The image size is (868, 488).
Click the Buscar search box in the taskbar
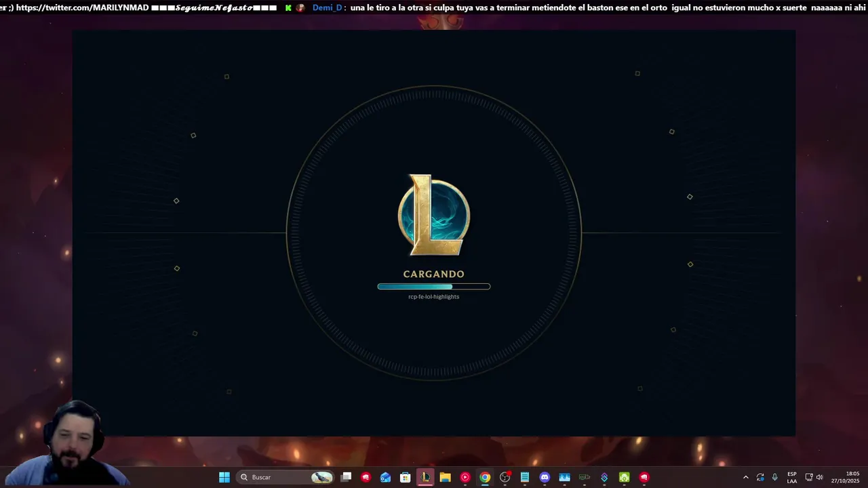coord(285,477)
